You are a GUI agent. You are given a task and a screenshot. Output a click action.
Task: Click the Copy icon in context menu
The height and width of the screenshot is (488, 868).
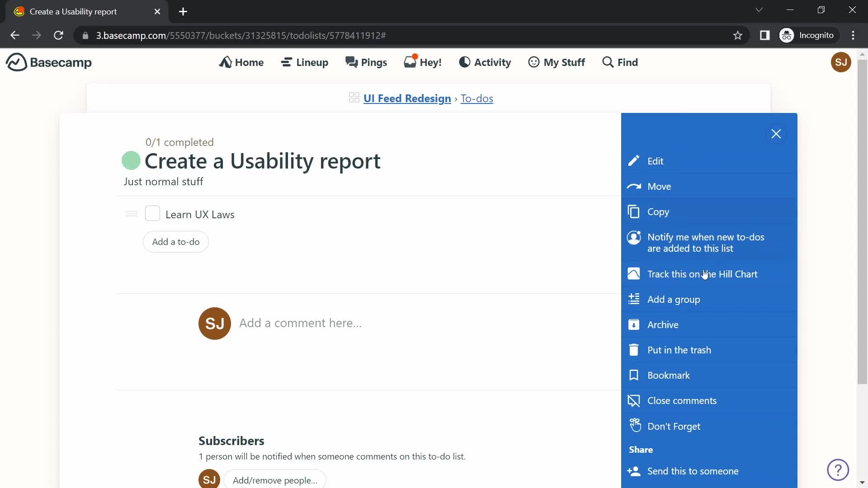(x=633, y=211)
